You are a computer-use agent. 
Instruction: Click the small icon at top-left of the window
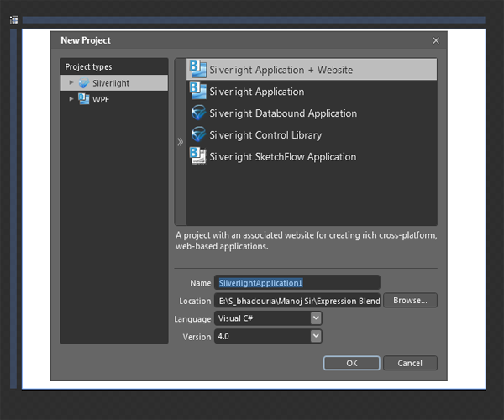point(14,20)
